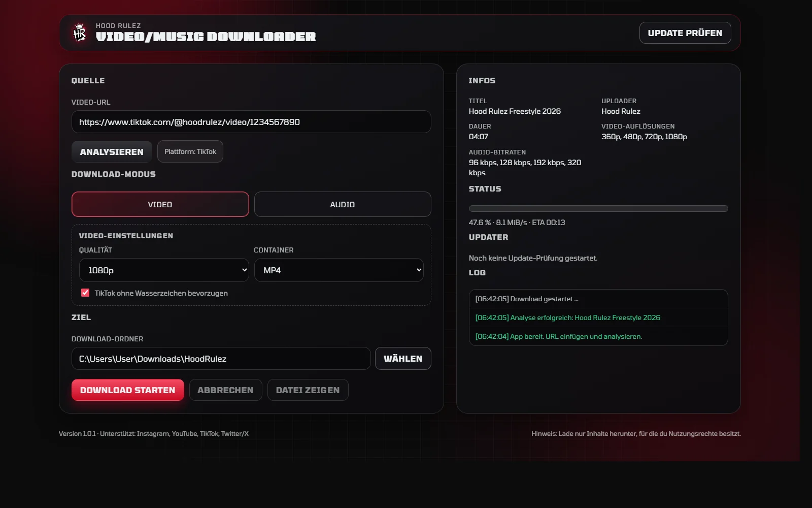Select the Analyse erfolgreich log entry
Screen dimensions: 812x508
click(598, 317)
